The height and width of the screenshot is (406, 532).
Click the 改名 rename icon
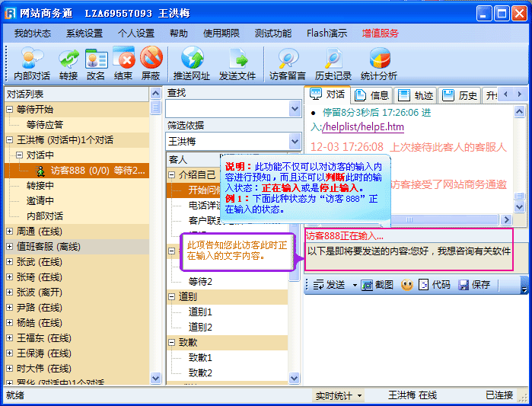(x=96, y=59)
